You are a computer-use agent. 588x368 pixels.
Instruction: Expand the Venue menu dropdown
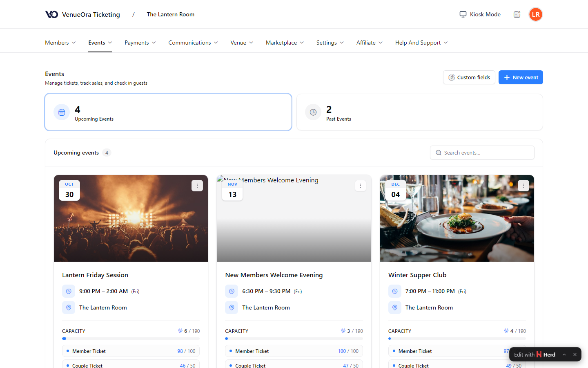pyautogui.click(x=242, y=43)
